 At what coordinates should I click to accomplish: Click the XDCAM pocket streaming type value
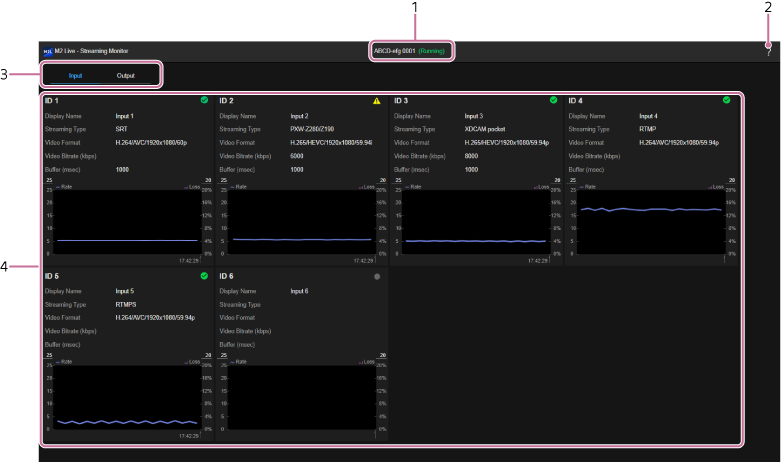tap(485, 129)
